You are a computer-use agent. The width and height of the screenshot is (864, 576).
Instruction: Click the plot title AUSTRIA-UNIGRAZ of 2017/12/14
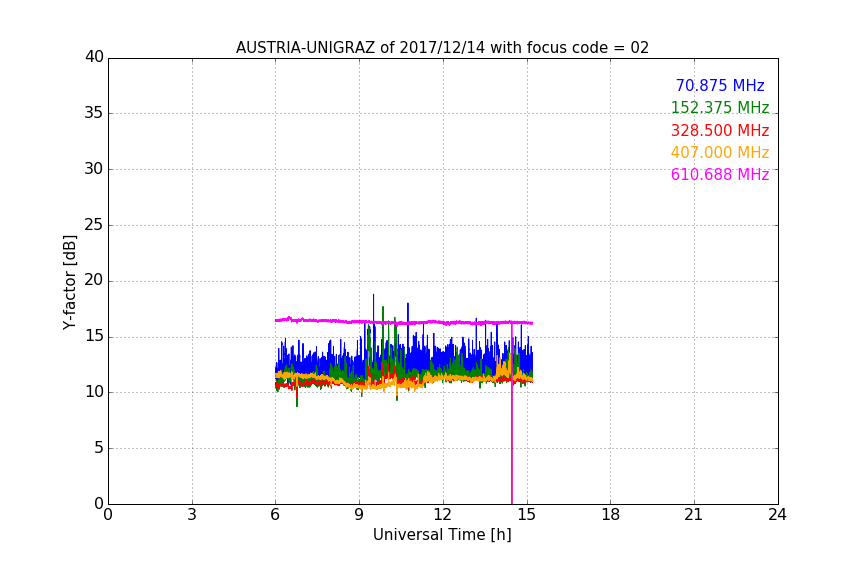point(442,47)
